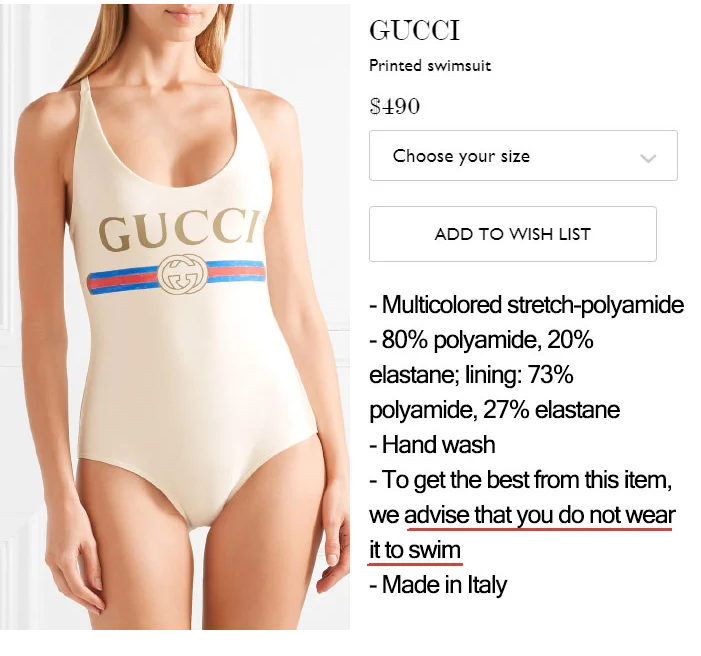Select the Multicolored stretch-polyamide description line
The height and width of the screenshot is (656, 701).
pyautogui.click(x=527, y=305)
